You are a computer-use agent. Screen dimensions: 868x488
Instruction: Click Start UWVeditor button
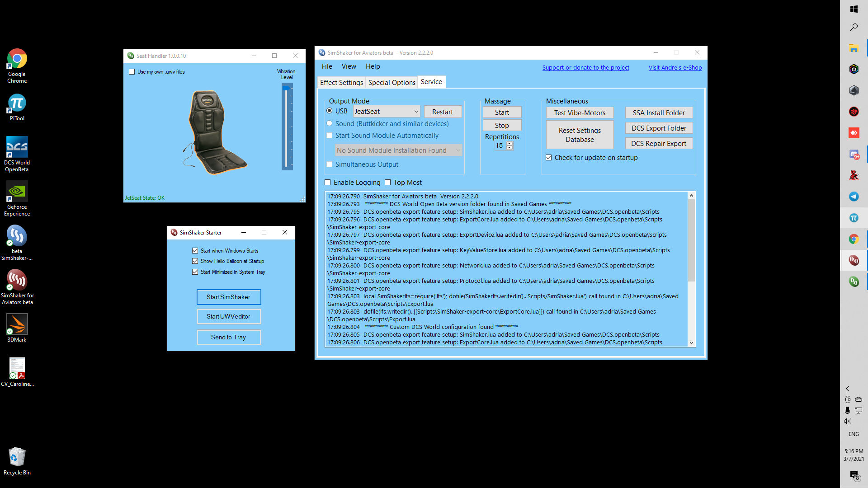coord(229,316)
